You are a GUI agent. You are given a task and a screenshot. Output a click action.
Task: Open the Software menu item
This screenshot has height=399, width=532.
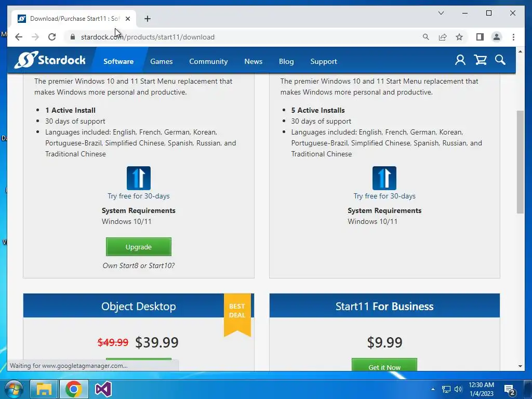pos(118,61)
